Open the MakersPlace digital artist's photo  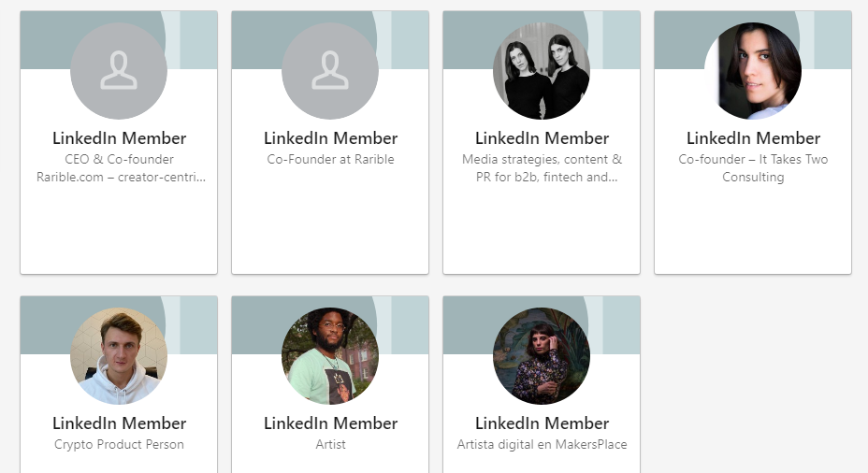click(x=542, y=356)
